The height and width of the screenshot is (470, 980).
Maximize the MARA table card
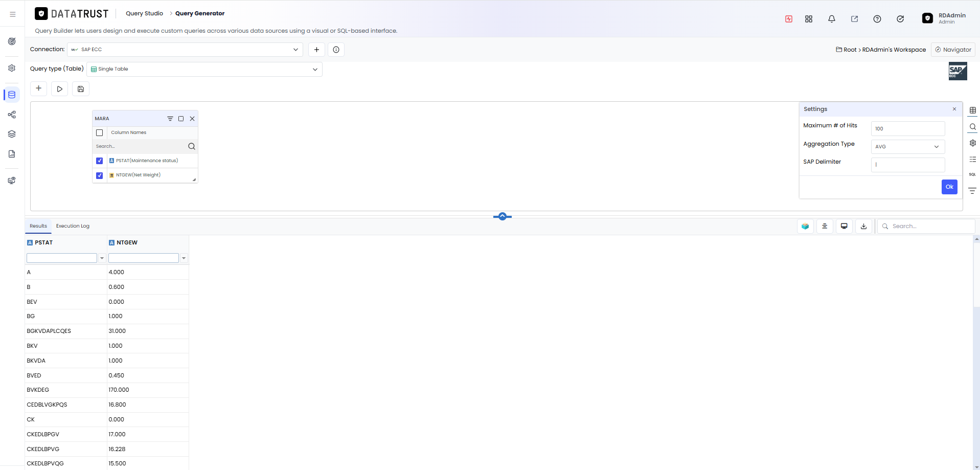(x=181, y=119)
